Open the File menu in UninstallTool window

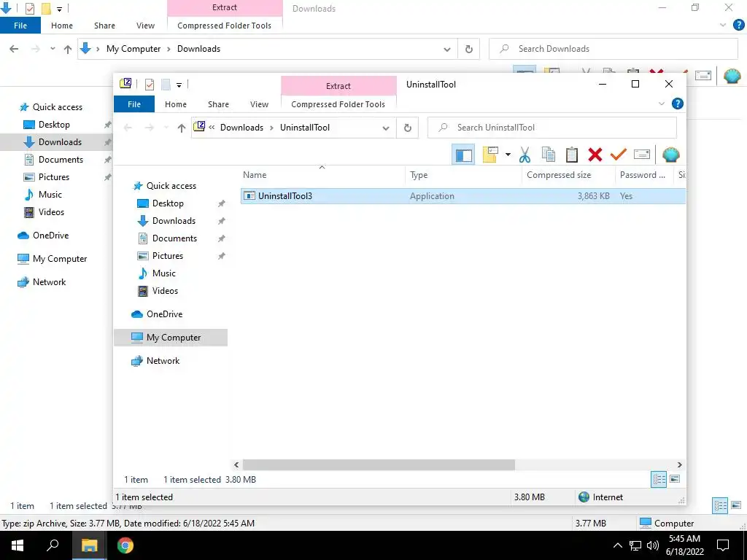click(134, 104)
